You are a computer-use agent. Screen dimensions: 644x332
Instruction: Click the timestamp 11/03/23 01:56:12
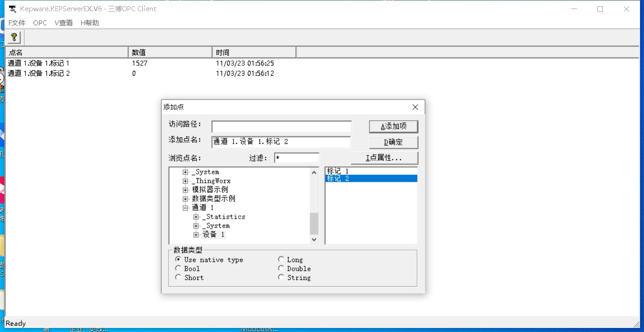245,73
